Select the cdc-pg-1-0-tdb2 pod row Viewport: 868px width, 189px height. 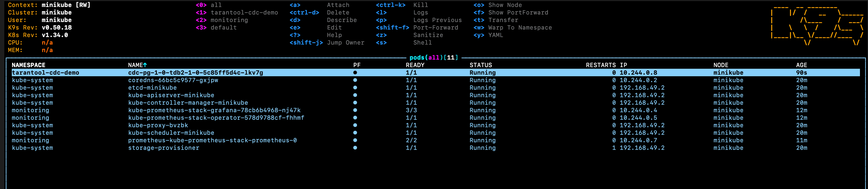pos(435,72)
